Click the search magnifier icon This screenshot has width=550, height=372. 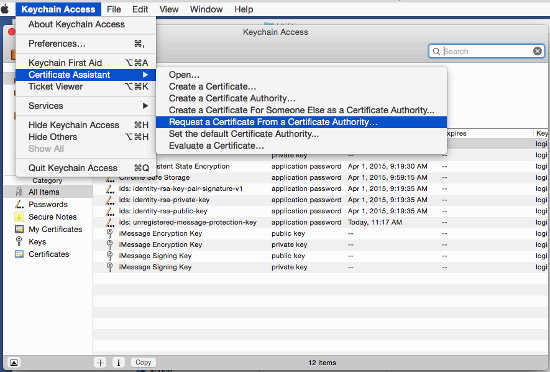click(x=436, y=52)
